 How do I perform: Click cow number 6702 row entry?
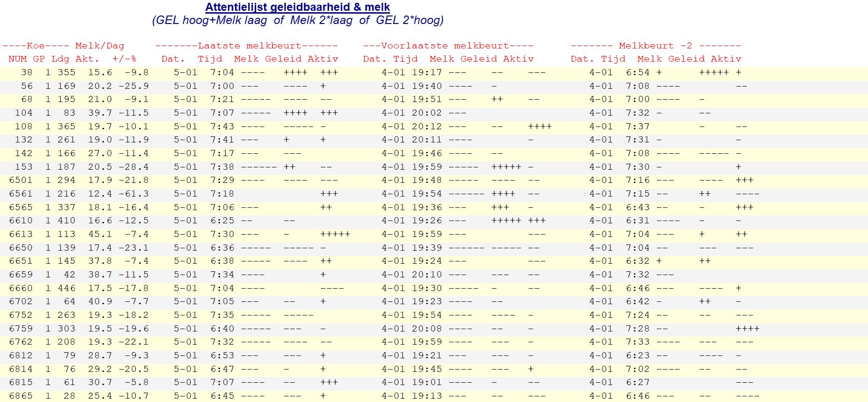click(21, 301)
